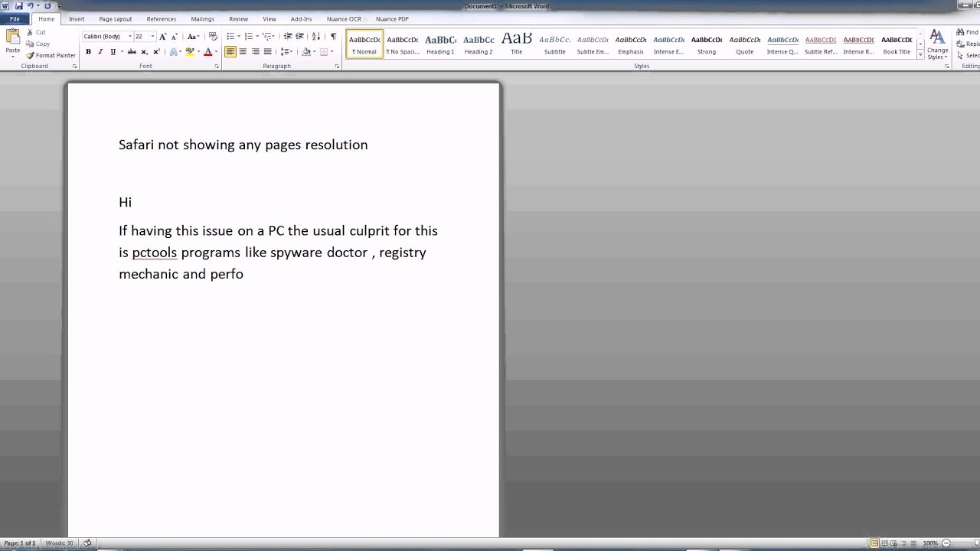Viewport: 980px width, 551px height.
Task: Toggle bold formatting
Action: [x=88, y=52]
